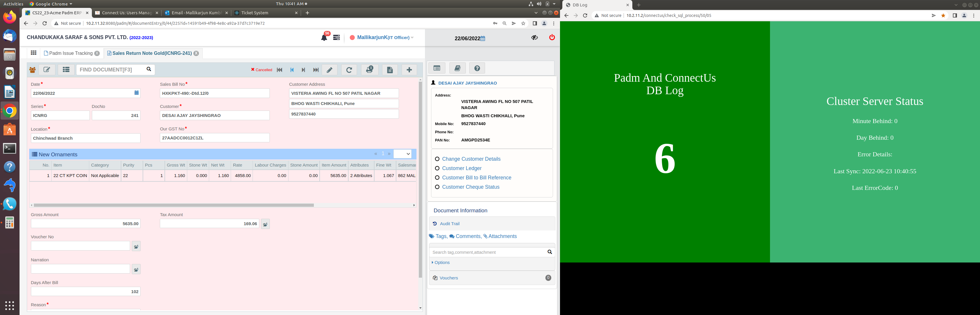Click the orange users group icon
Image resolution: width=980 pixels, height=315 pixels.
coord(32,70)
